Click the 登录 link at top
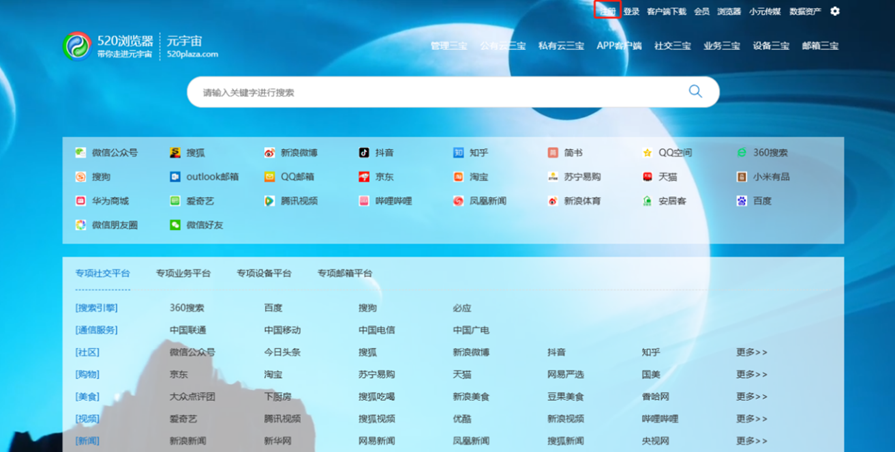 [x=631, y=11]
